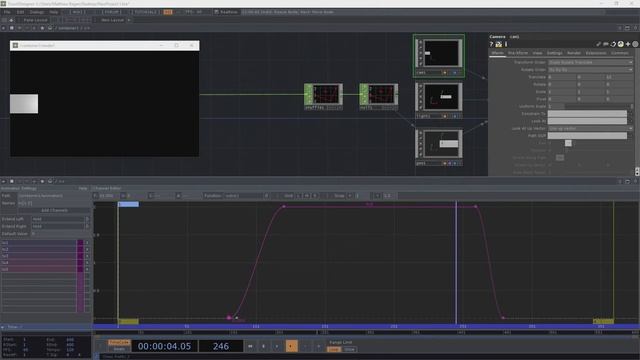
Task: Open the Look At Up Vector dropdown
Action: 590,129
